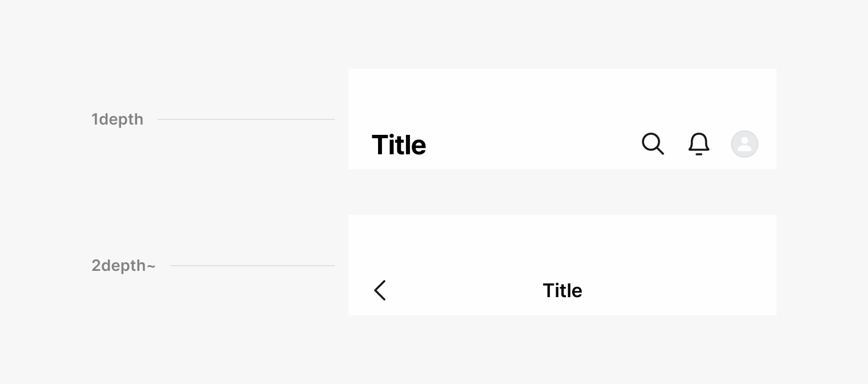Click the large bold Title heading
868x384 pixels.
coord(399,145)
